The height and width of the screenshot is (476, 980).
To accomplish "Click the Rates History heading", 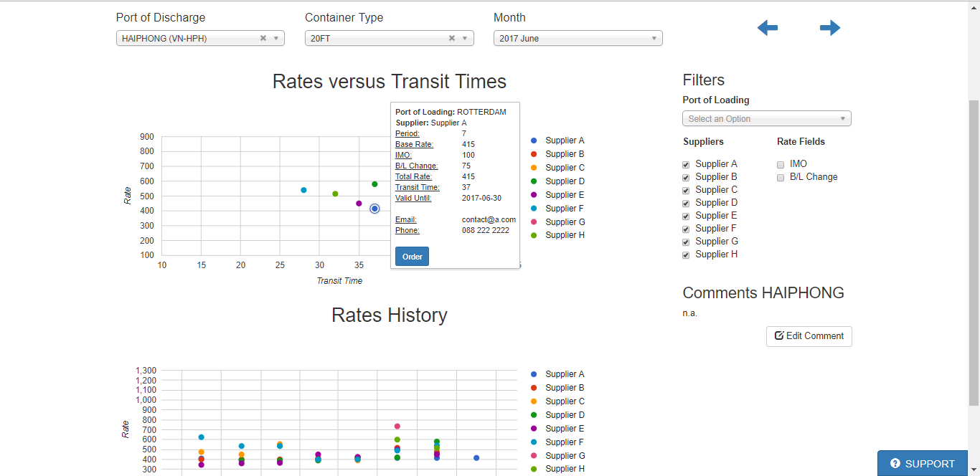I will [x=390, y=315].
